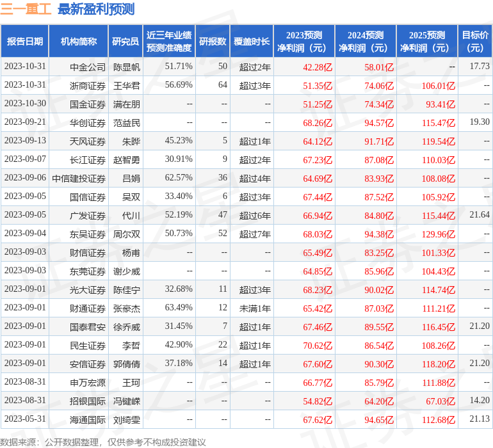
Task: Click the 近三年业绩预测准确度 header
Action: tap(169, 41)
